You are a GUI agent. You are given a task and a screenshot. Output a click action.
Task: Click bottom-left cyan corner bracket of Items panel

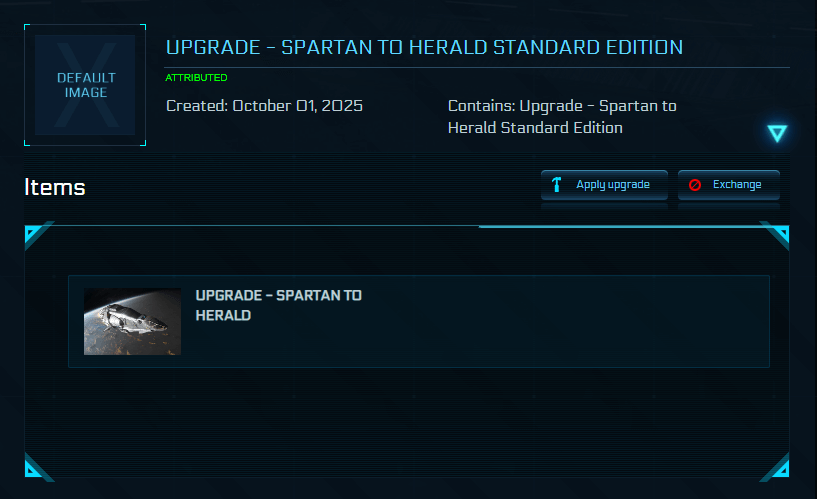point(35,467)
